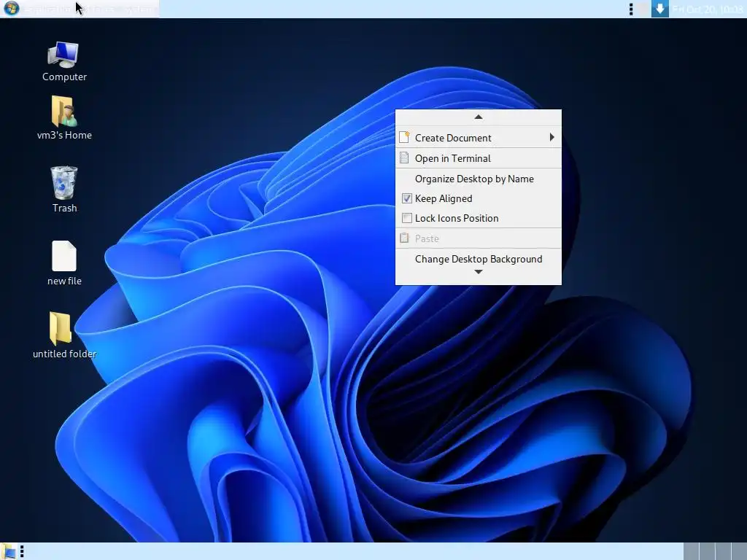Choose Open in Terminal
The width and height of the screenshot is (747, 560).
(479, 158)
